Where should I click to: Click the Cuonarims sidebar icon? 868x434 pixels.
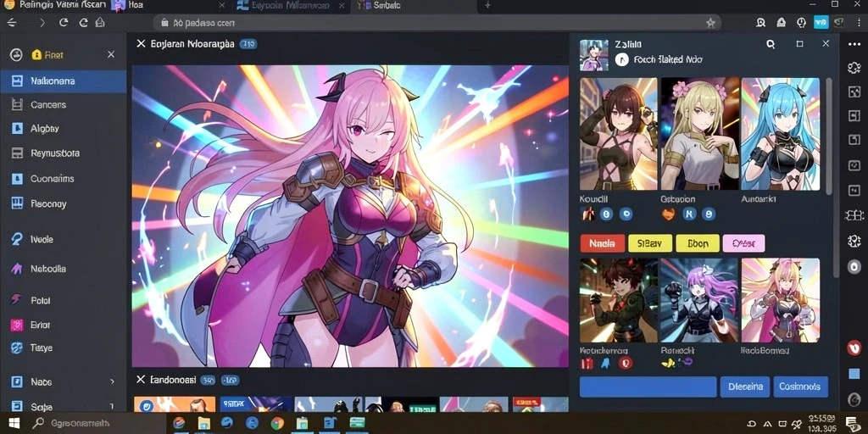point(17,178)
